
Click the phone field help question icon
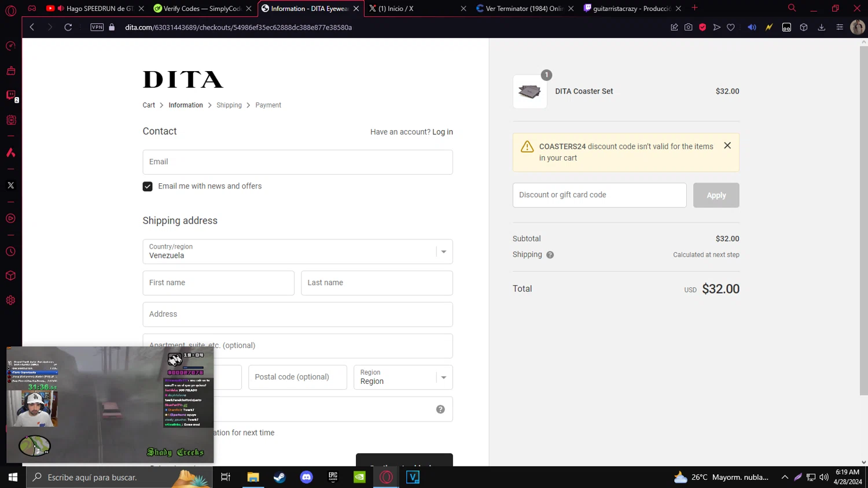[x=440, y=409]
